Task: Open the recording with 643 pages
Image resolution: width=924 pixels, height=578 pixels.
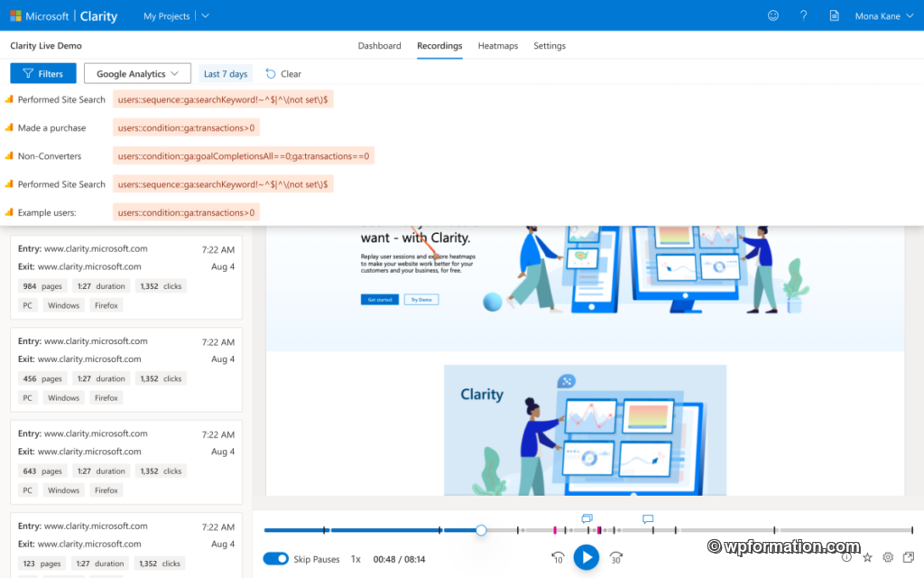Action: click(x=126, y=461)
